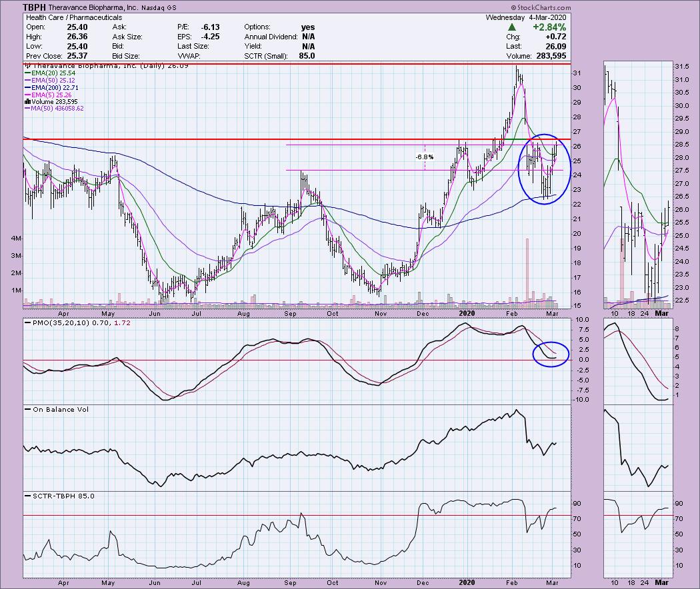Click the date 'Wednesday 4-Mar-2020'

[x=526, y=17]
